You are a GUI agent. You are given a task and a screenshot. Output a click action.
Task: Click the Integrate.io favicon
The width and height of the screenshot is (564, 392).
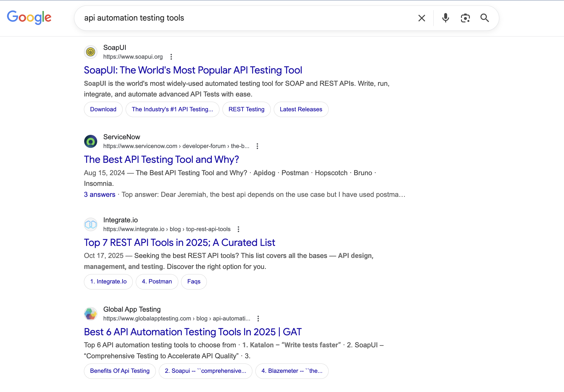coord(91,225)
